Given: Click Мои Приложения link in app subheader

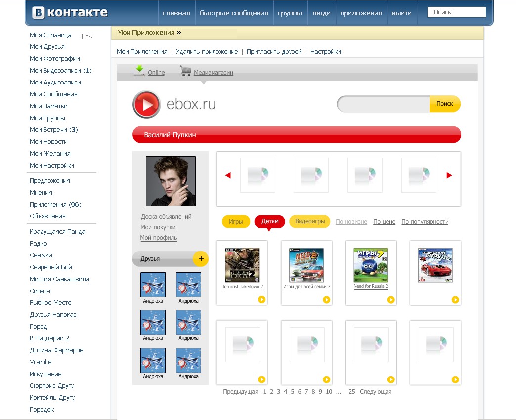Looking at the screenshot, I should (142, 52).
